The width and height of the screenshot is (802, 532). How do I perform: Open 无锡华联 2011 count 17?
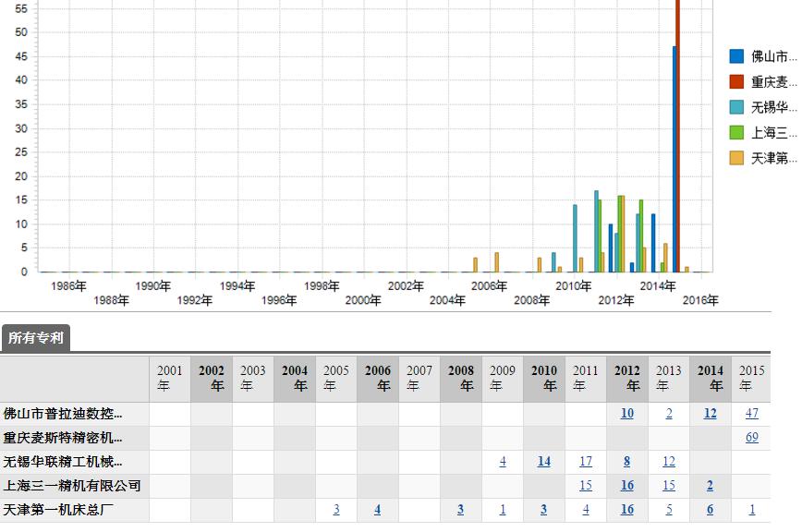coord(586,462)
